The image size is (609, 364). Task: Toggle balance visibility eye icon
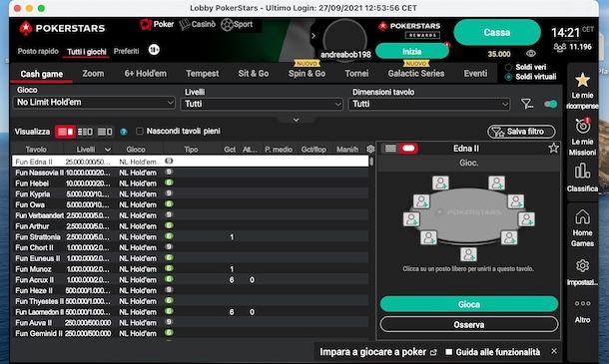[x=531, y=54]
